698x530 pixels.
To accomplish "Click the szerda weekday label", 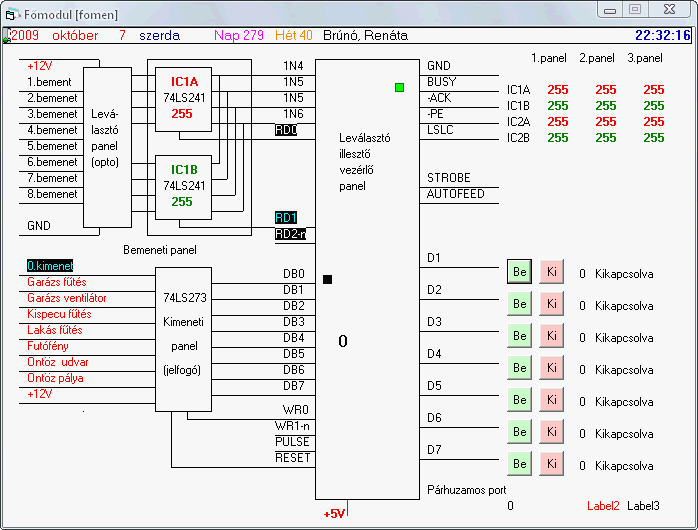I will [159, 35].
